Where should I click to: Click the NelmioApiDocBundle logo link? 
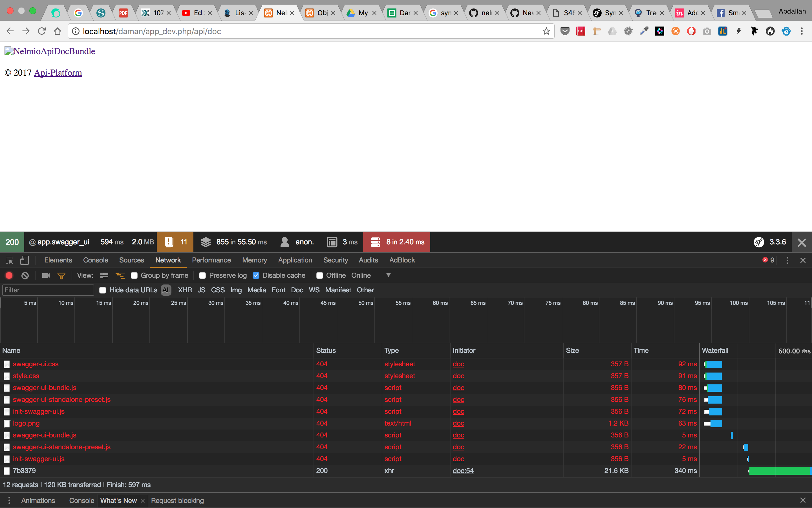click(x=50, y=51)
